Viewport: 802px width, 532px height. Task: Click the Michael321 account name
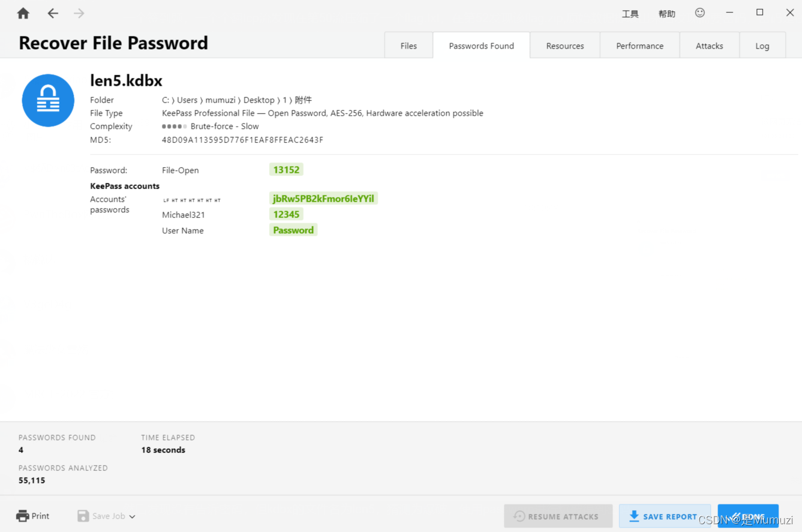pyautogui.click(x=184, y=215)
